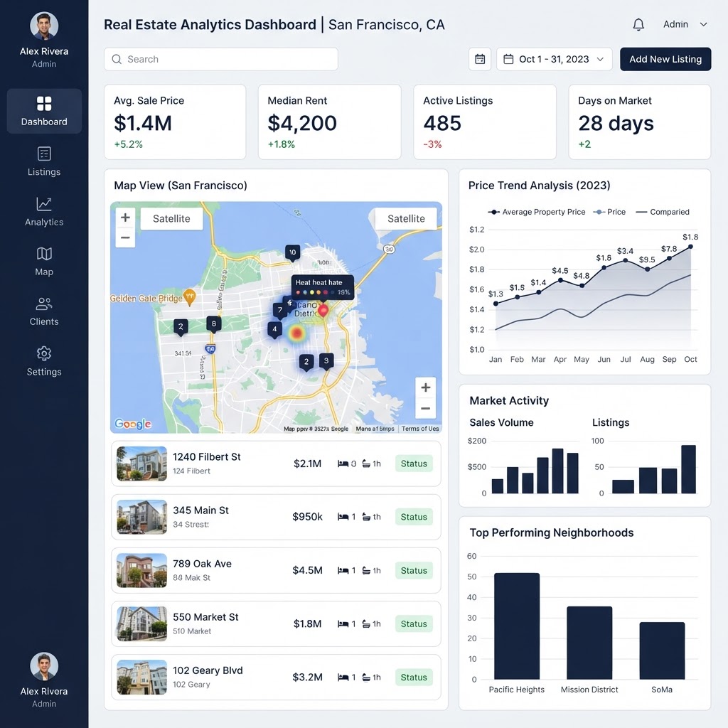Expand the Admin account dropdown
The width and height of the screenshot is (728, 728).
pos(685,24)
